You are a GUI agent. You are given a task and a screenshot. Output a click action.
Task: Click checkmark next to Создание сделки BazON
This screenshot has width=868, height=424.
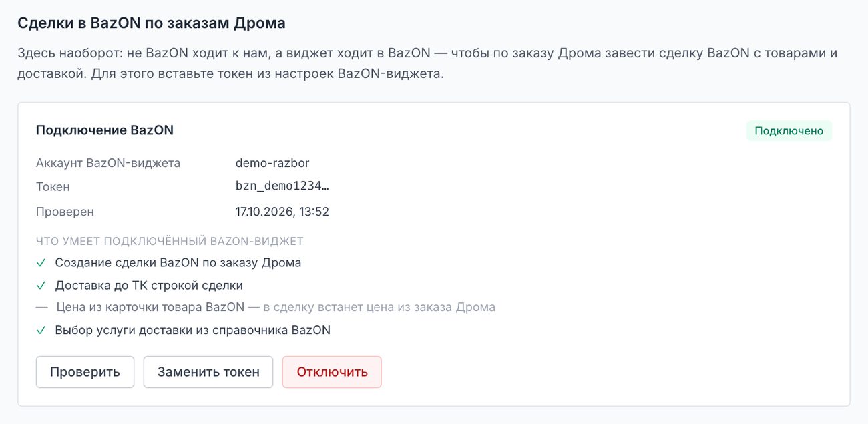click(x=41, y=263)
